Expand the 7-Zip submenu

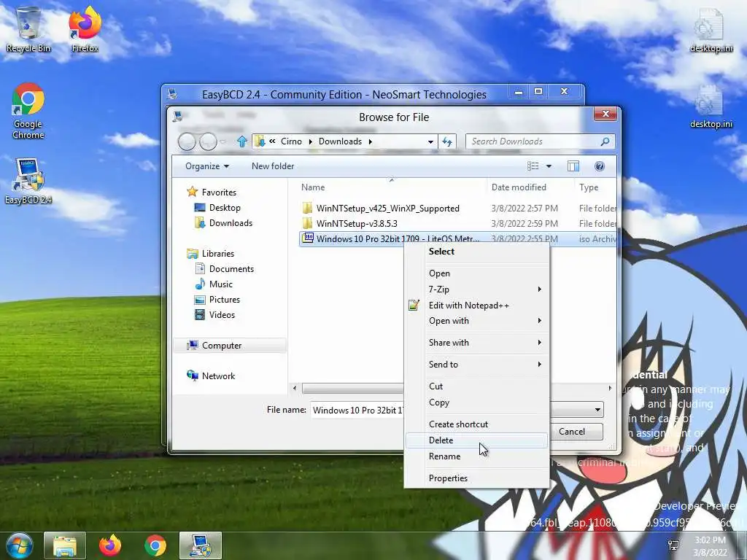pos(539,289)
